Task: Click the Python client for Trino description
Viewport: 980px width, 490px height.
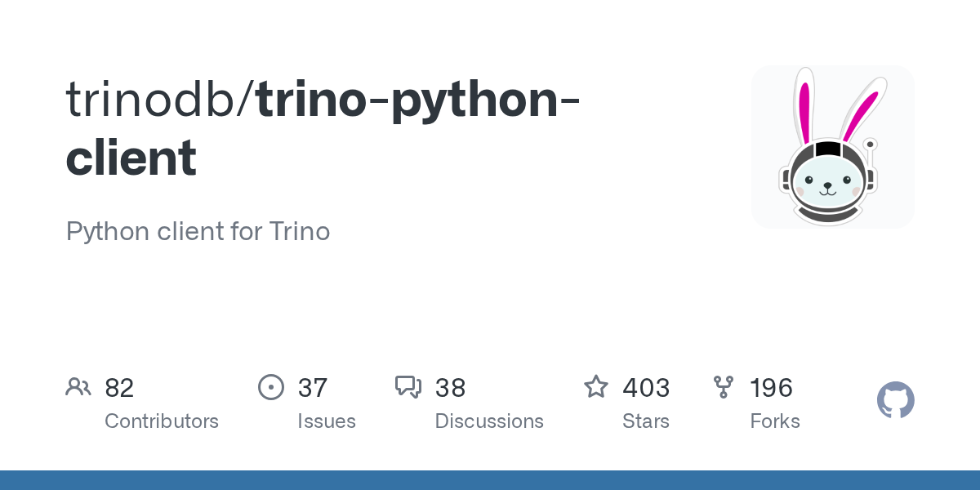Action: point(198,232)
